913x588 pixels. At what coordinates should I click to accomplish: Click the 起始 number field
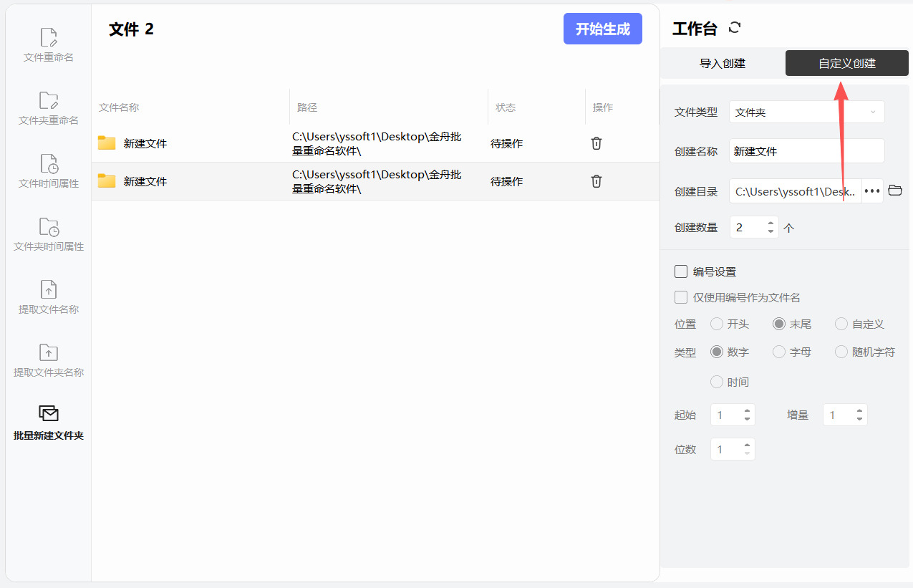tap(733, 415)
